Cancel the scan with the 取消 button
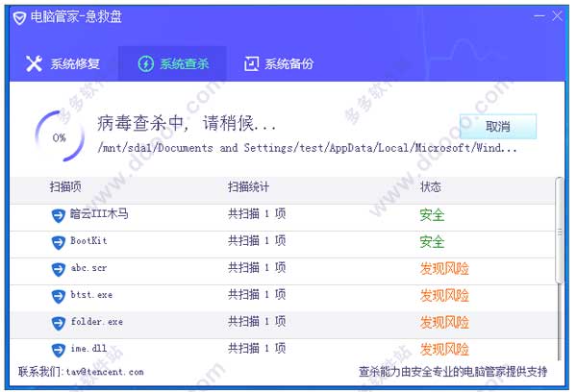Viewport: 577px width, 392px height. [498, 127]
